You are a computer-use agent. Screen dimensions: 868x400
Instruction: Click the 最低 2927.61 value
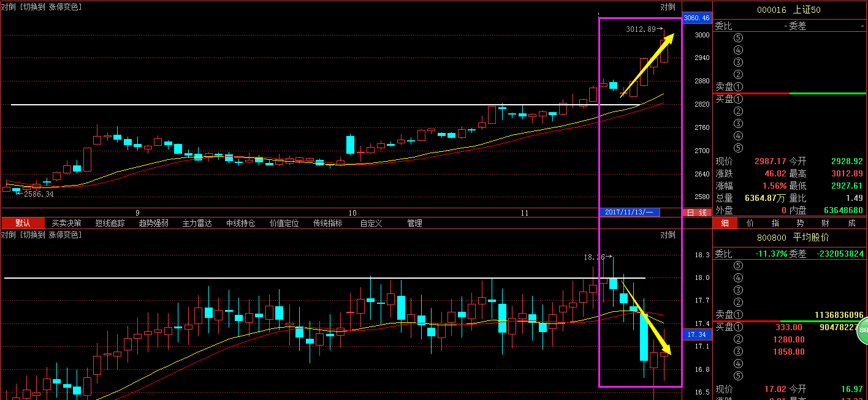pos(847,186)
